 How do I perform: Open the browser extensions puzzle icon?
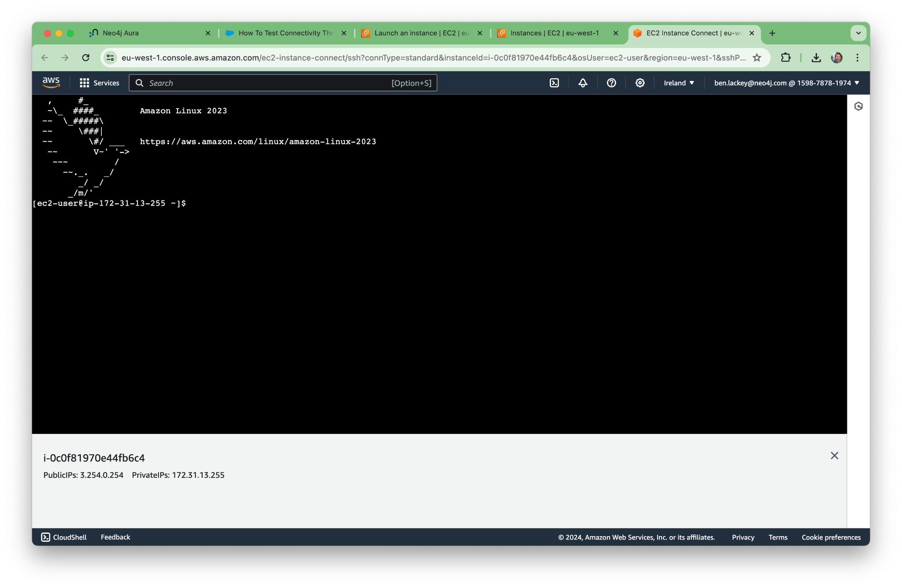[x=786, y=58]
